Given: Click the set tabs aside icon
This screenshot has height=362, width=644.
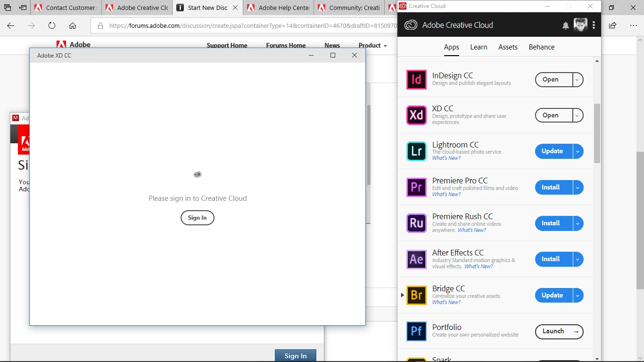Looking at the screenshot, I should click(22, 8).
